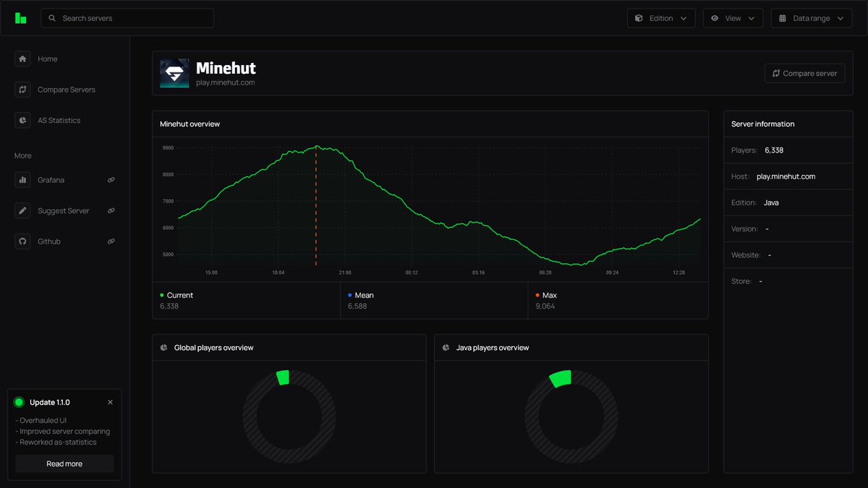Open the Github link label
868x488 pixels.
pos(49,241)
